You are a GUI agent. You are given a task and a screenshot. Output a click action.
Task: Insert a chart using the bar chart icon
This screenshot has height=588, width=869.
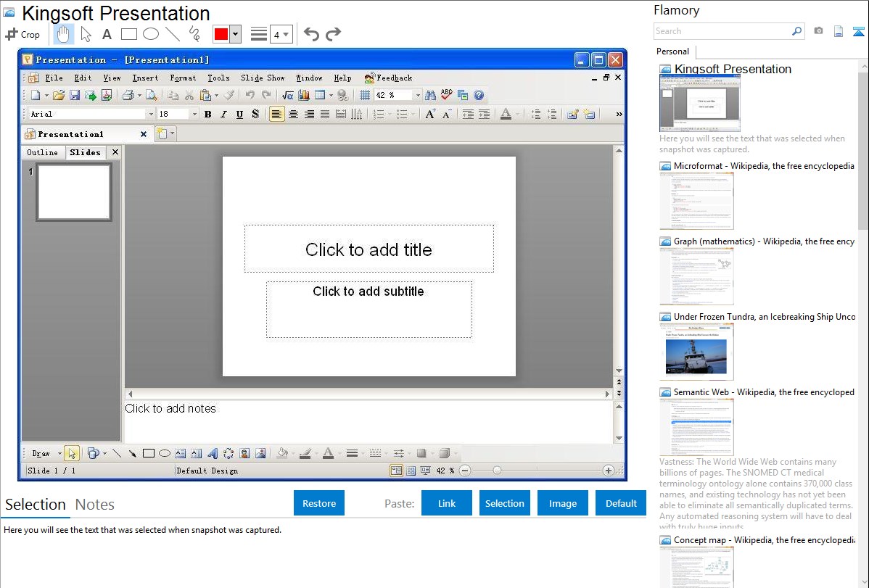[304, 95]
